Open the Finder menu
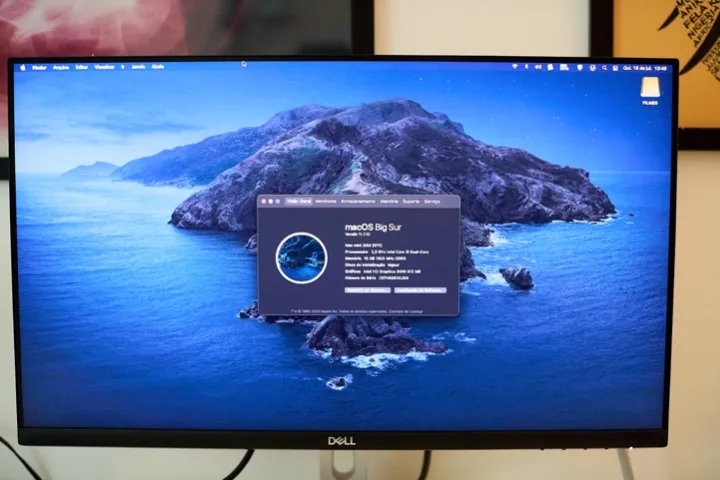 (x=39, y=68)
